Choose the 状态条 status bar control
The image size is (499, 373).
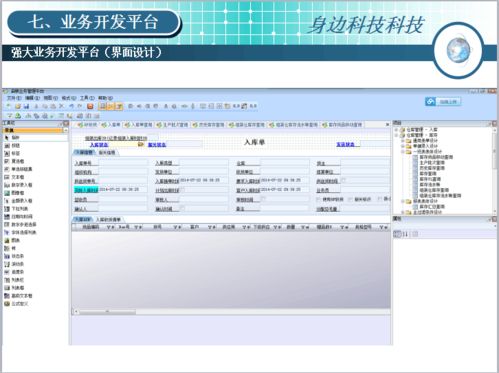pos(15,256)
